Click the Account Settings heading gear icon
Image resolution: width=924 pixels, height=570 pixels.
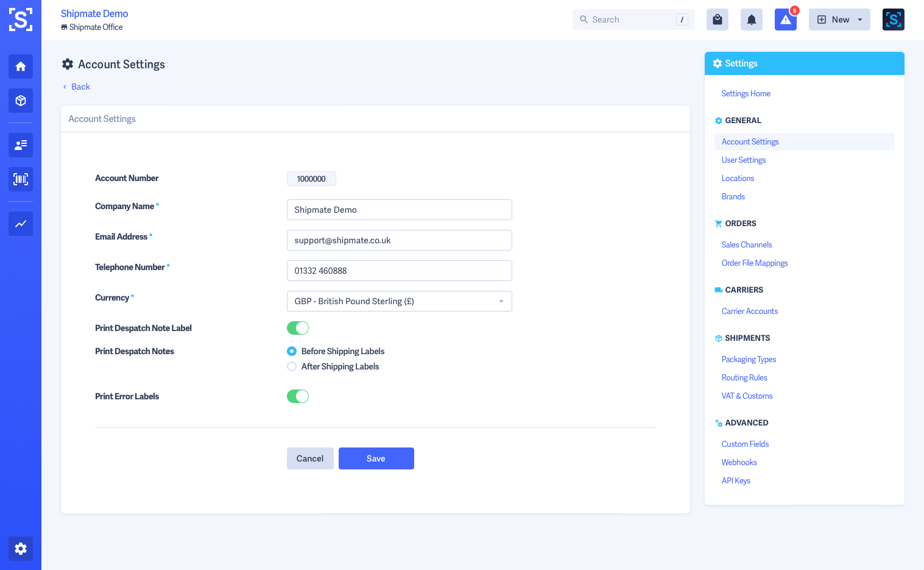pyautogui.click(x=68, y=64)
